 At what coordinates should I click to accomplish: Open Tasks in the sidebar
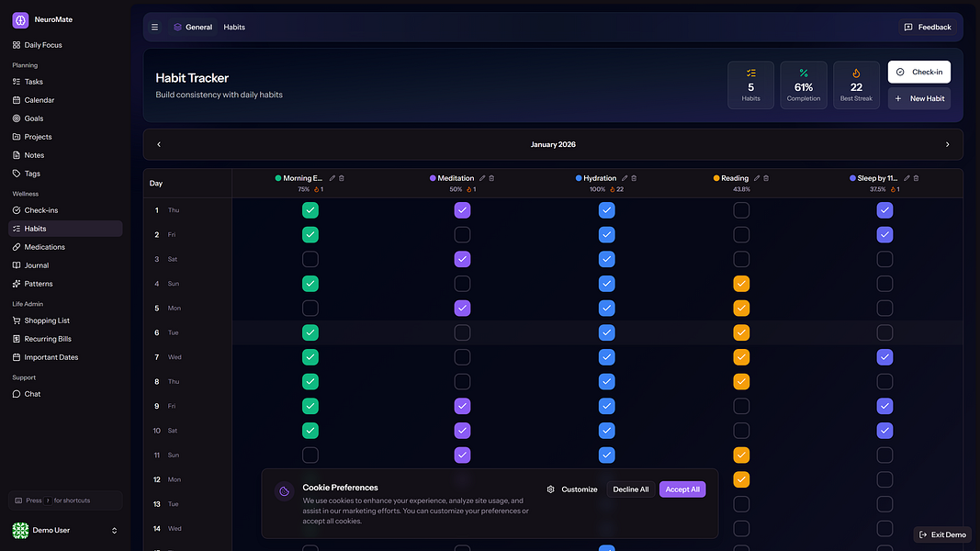tap(65, 82)
